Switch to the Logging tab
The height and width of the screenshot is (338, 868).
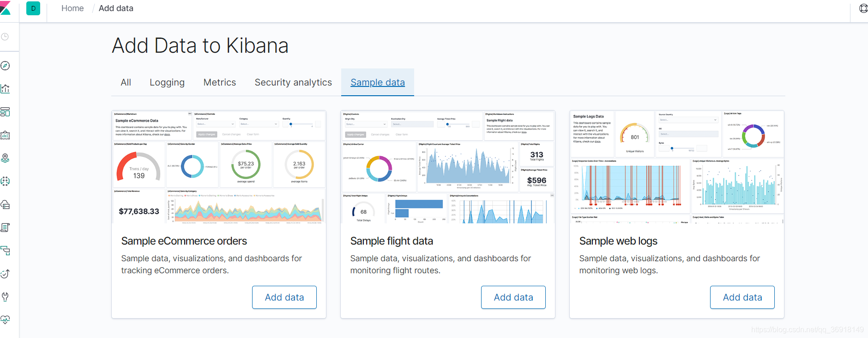[167, 82]
